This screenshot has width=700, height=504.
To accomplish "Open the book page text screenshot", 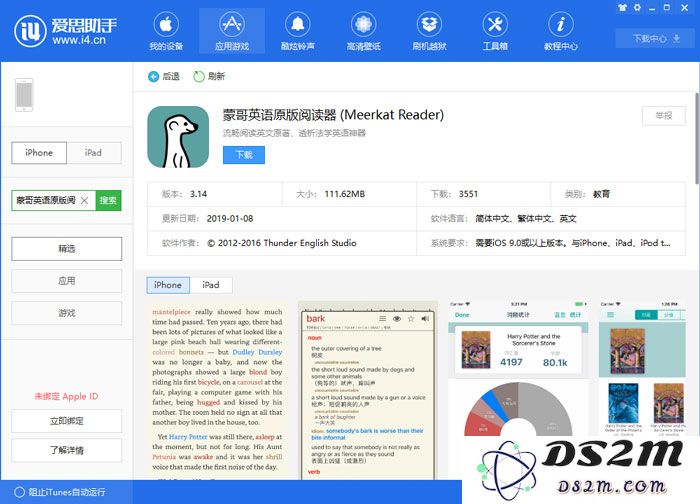I will (x=217, y=391).
